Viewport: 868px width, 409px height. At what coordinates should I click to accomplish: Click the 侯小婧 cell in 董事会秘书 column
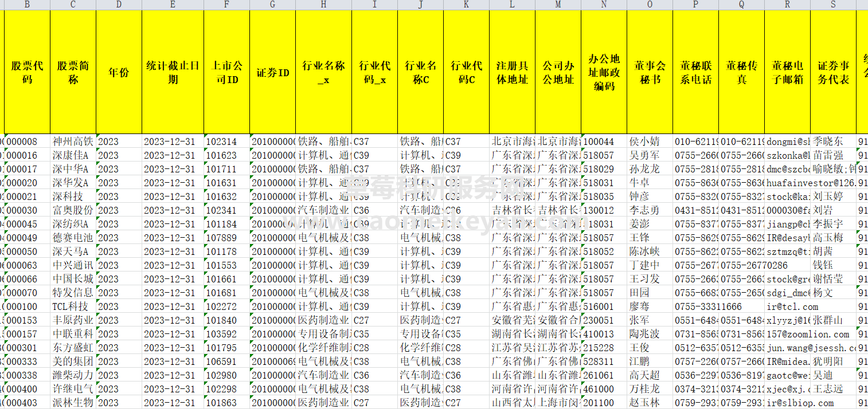650,141
